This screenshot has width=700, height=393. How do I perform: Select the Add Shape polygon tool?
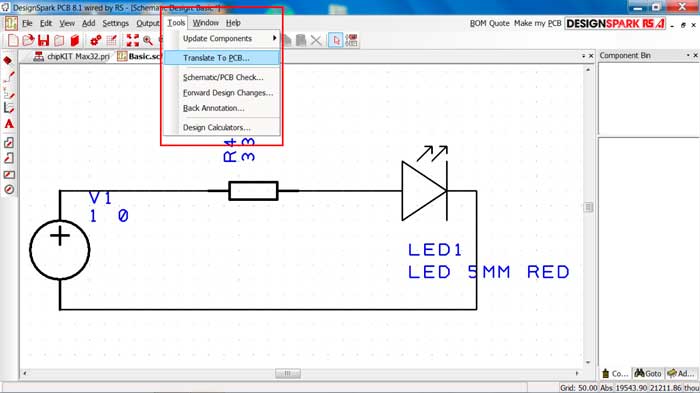[x=9, y=142]
